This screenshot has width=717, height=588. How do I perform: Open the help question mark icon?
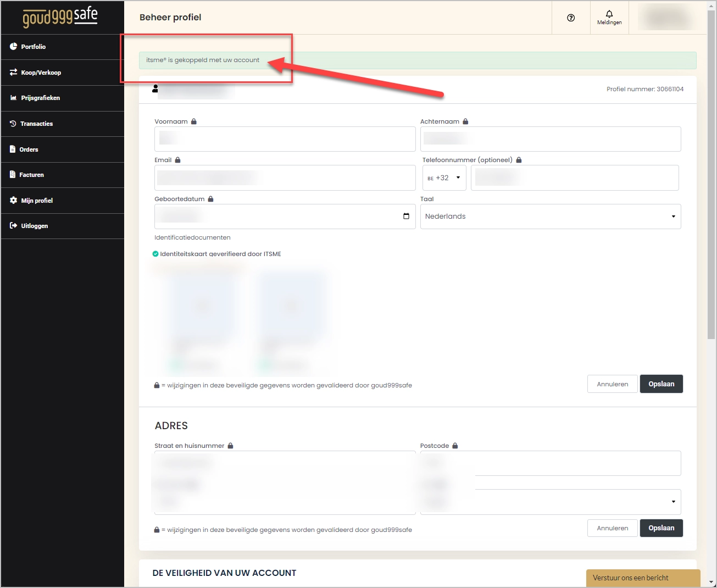(x=571, y=18)
